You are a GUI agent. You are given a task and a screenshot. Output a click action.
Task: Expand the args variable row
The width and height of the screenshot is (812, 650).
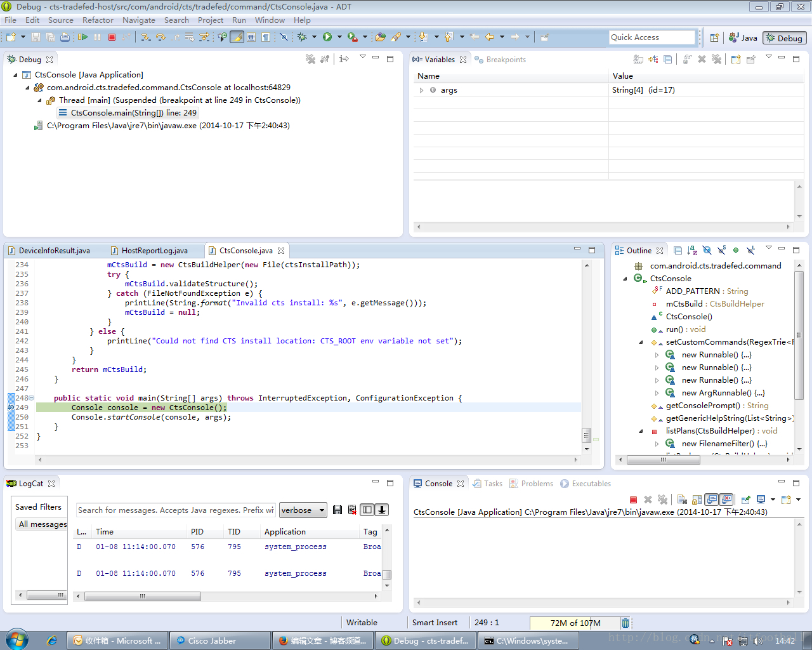click(421, 90)
